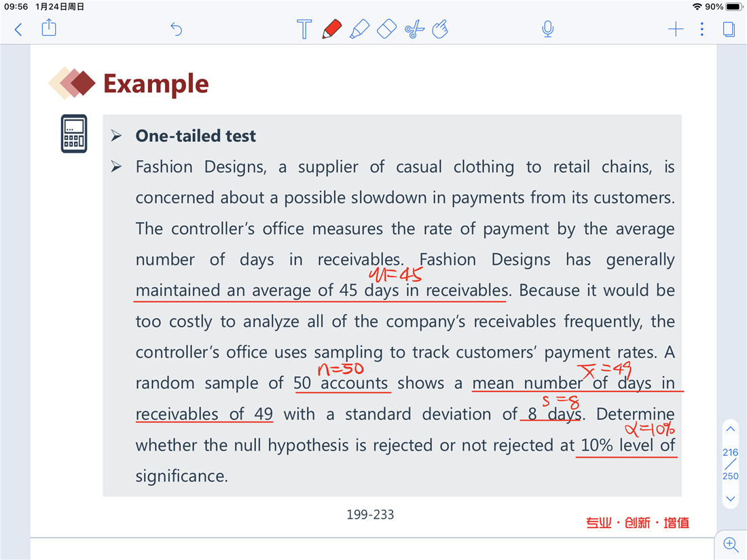Open the pages overview panel
The width and height of the screenshot is (747, 560).
pos(729,29)
